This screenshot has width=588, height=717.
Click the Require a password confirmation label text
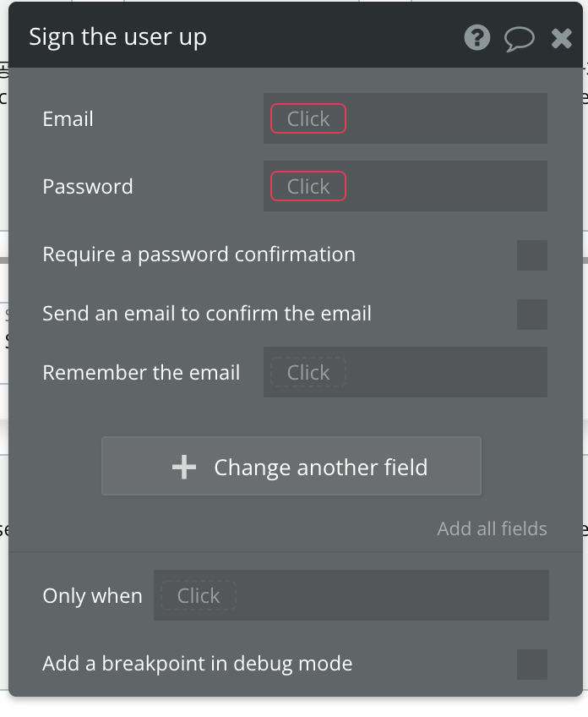[199, 255]
